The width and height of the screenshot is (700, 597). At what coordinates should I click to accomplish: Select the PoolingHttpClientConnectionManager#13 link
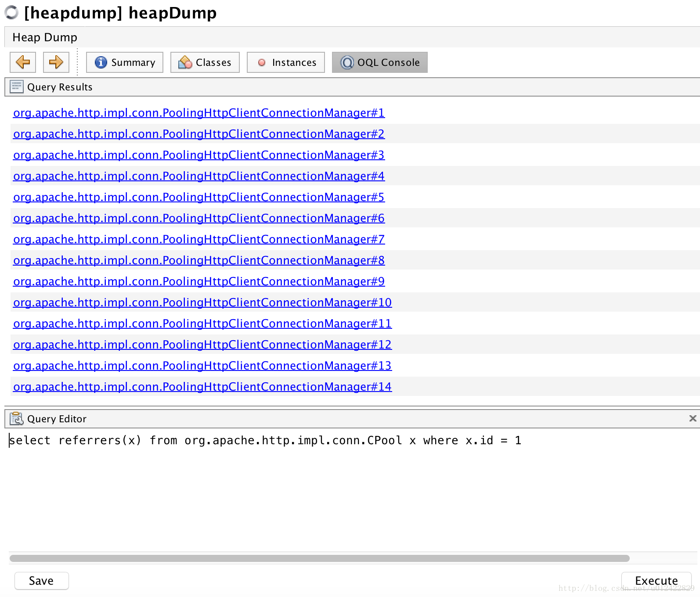tap(202, 366)
